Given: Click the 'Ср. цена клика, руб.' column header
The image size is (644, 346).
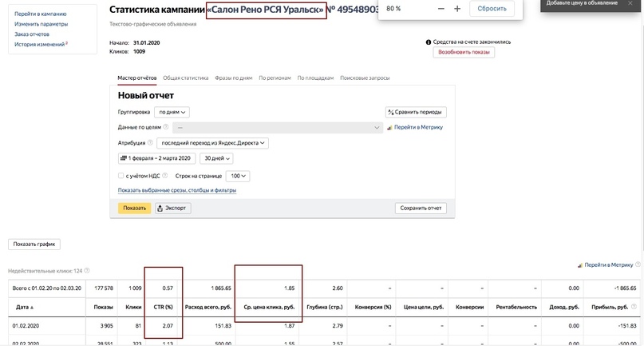Looking at the screenshot, I should point(269,308).
